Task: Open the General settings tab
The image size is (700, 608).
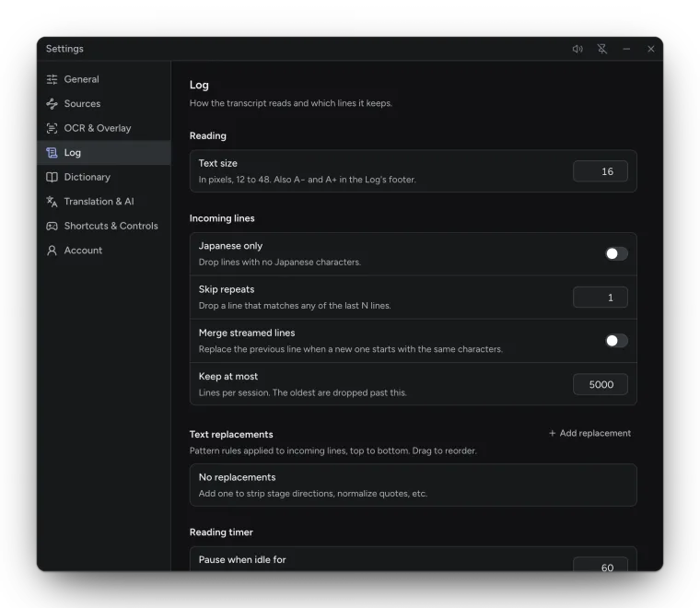Action: click(x=103, y=79)
